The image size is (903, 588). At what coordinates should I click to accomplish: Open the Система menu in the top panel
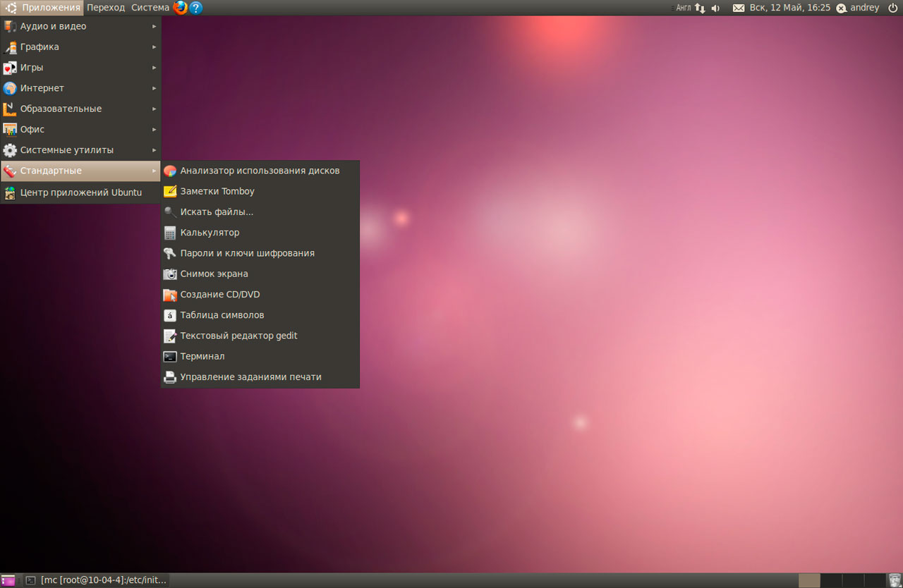coord(150,8)
